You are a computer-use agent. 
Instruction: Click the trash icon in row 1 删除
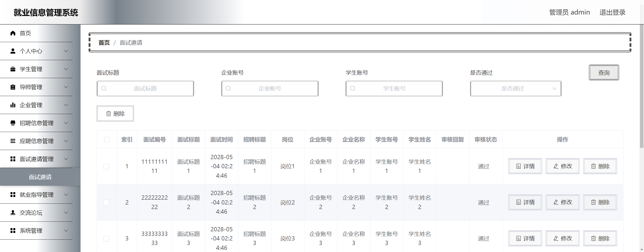click(594, 166)
